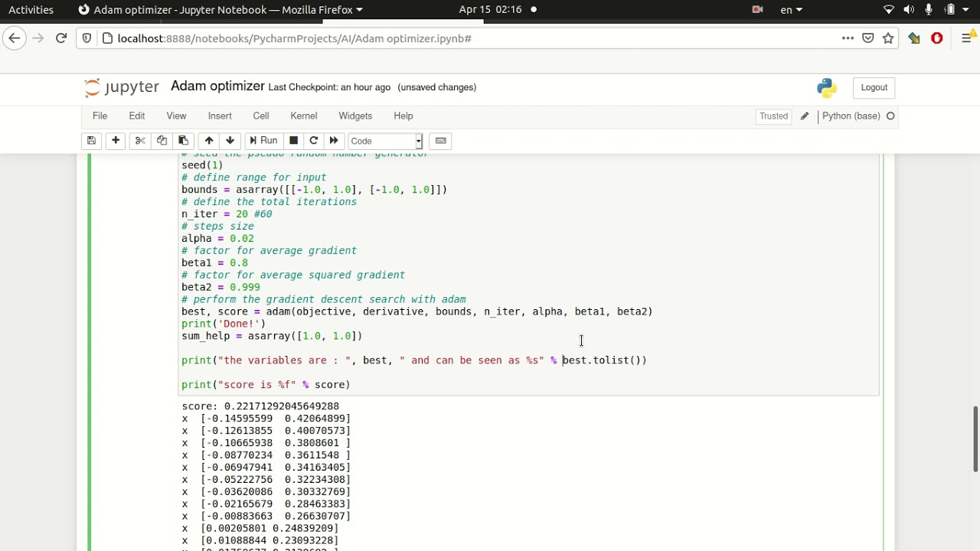Open the Firefox app menu in top bar
This screenshot has width=980, height=551.
(220, 10)
